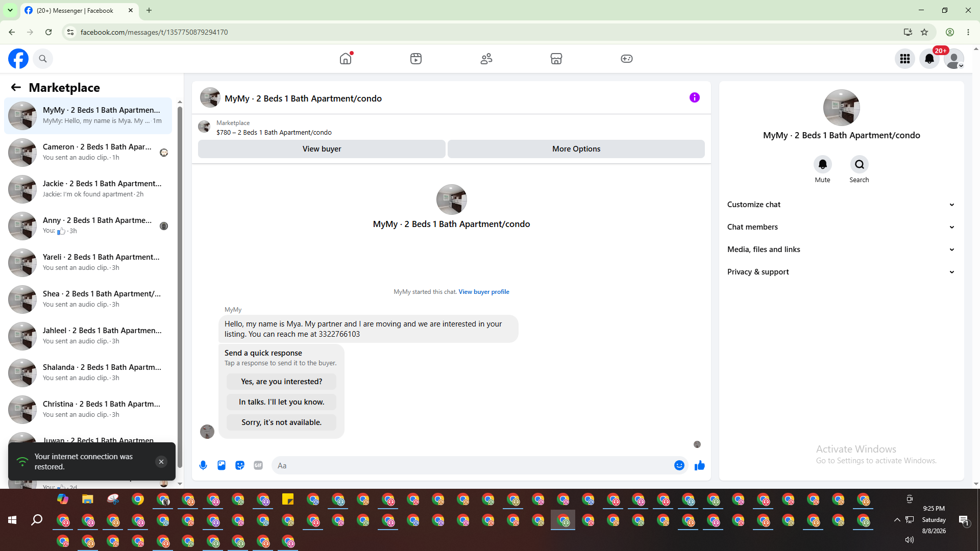This screenshot has width=980, height=551.
Task: Expand the Privacy & support section
Action: click(x=842, y=272)
